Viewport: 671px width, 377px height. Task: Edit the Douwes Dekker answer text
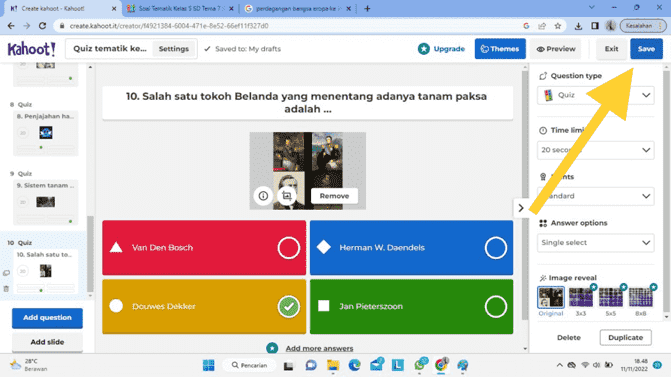point(164,306)
